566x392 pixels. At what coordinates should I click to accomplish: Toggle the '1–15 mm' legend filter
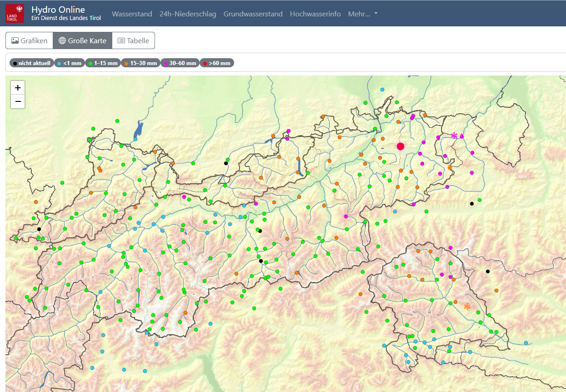click(x=103, y=63)
